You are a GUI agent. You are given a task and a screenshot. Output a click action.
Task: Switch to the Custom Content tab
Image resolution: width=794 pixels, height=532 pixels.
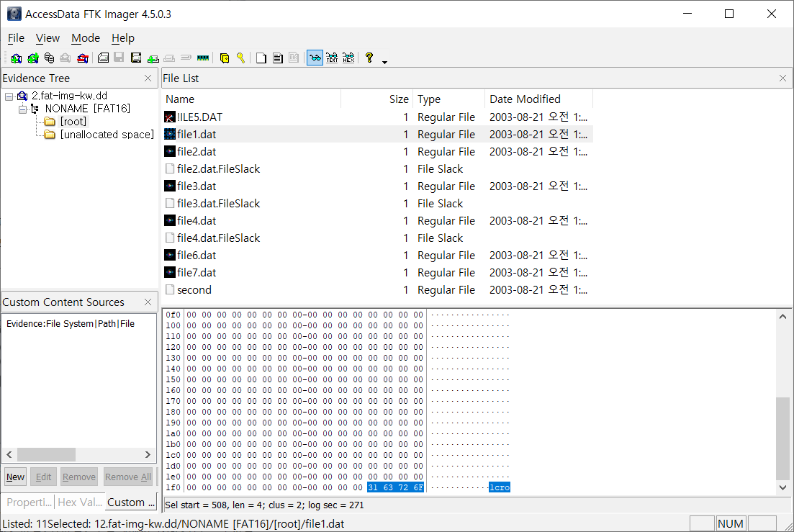(131, 502)
